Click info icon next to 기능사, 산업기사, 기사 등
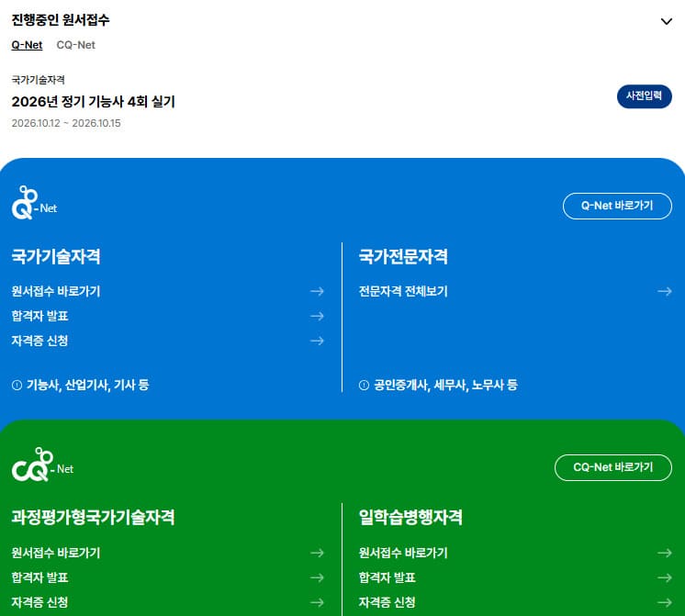The image size is (685, 616). point(17,385)
